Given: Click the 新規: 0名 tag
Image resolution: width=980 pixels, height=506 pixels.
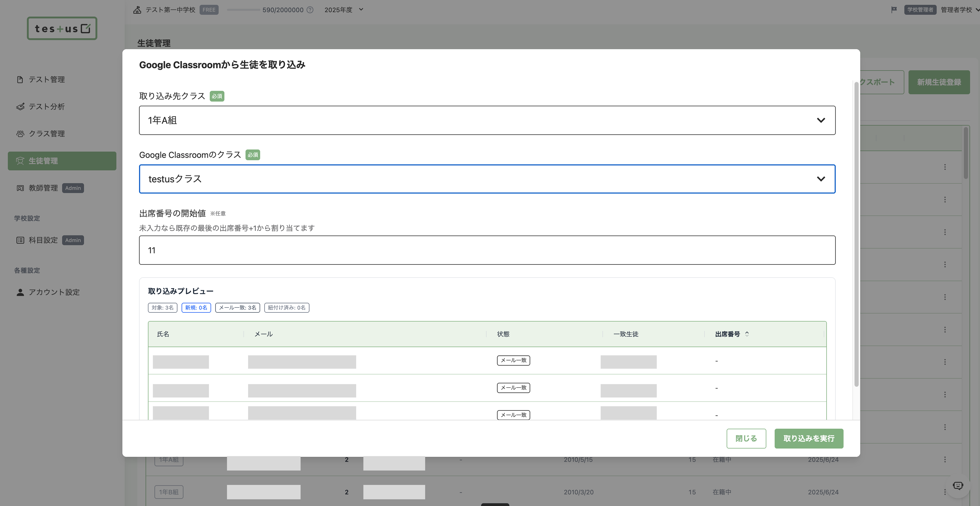Looking at the screenshot, I should [196, 308].
